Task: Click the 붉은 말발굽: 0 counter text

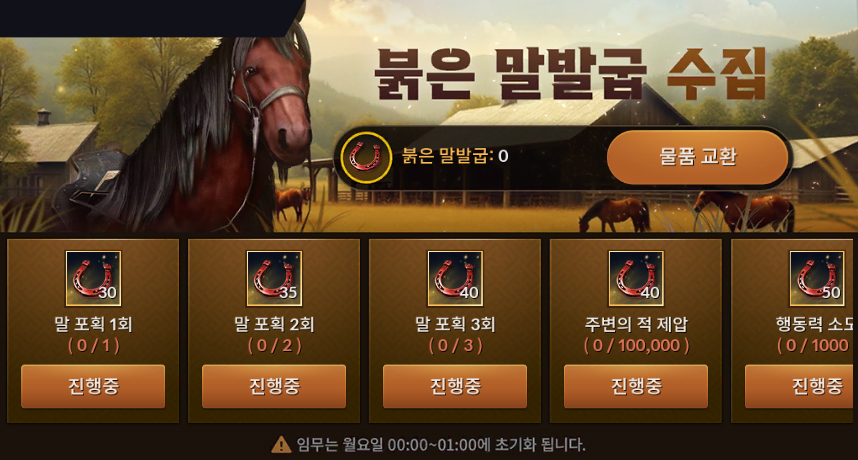Action: point(455,156)
